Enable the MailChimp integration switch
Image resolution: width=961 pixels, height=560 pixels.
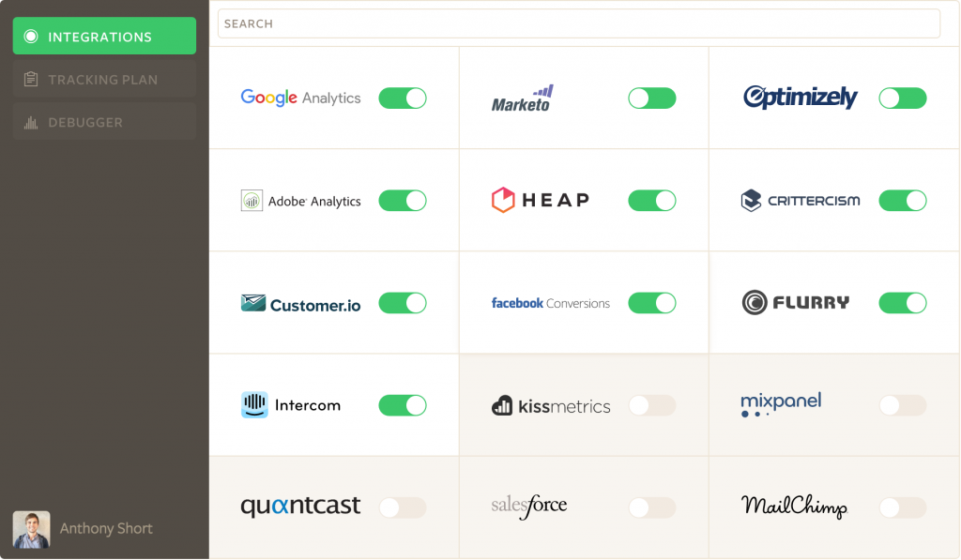pos(902,507)
